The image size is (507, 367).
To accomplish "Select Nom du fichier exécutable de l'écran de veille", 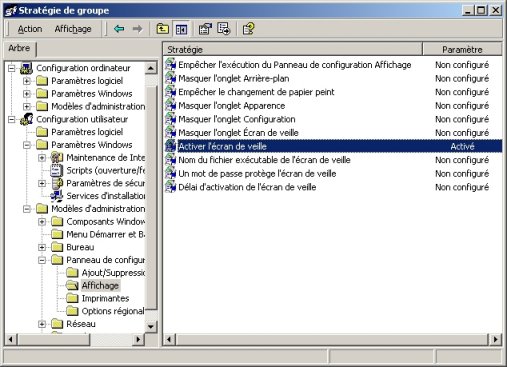I will click(x=264, y=160).
